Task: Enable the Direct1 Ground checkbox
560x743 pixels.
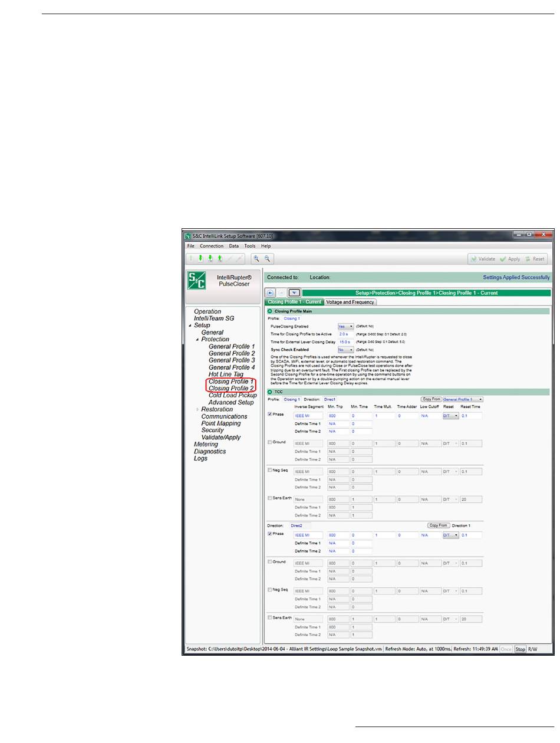Action: point(270,442)
